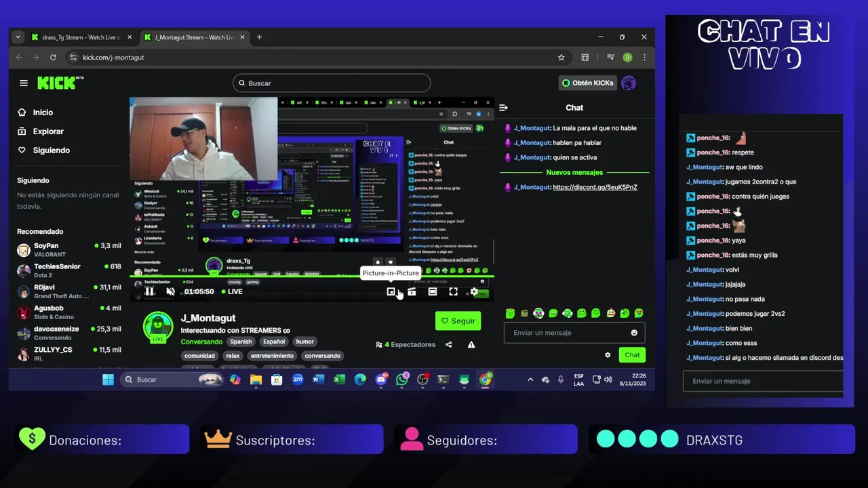Open Chrome profile avatar D
This screenshot has width=868, height=488.
click(x=627, y=58)
